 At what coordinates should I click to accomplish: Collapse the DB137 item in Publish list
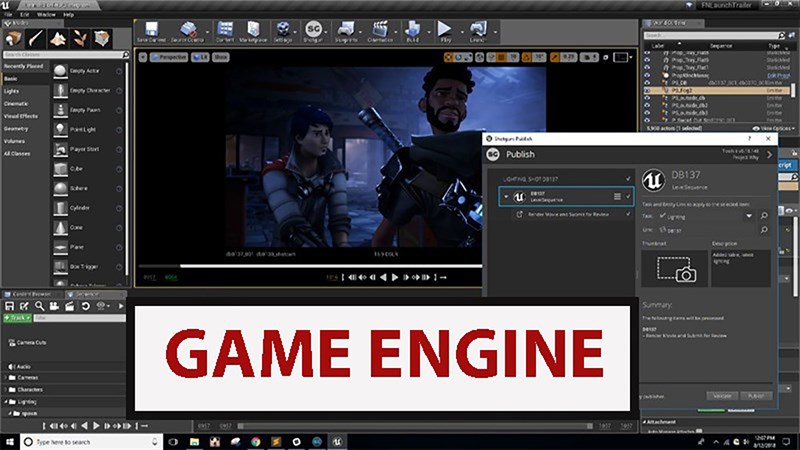pyautogui.click(x=506, y=196)
